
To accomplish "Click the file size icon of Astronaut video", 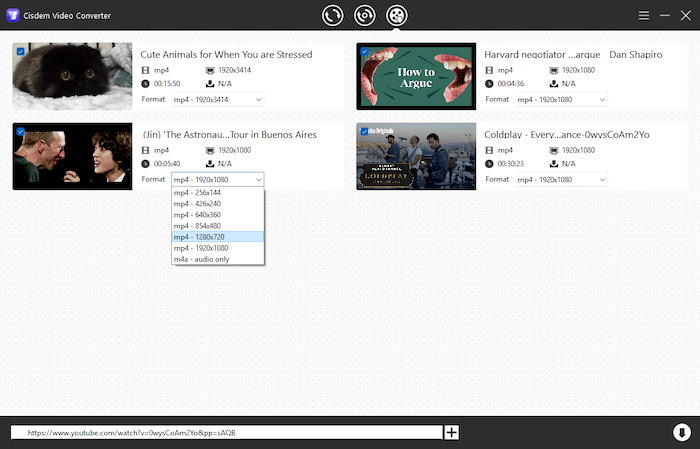I will (210, 164).
